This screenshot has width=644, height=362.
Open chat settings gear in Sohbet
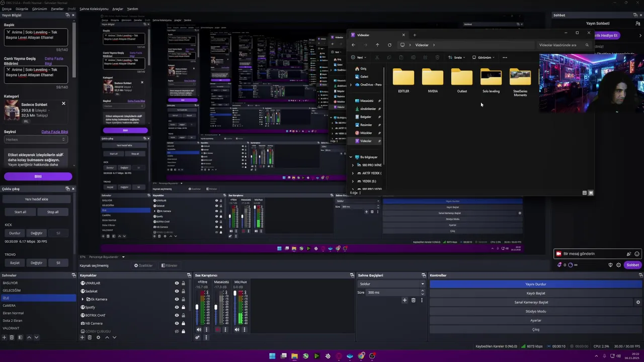[618, 265]
